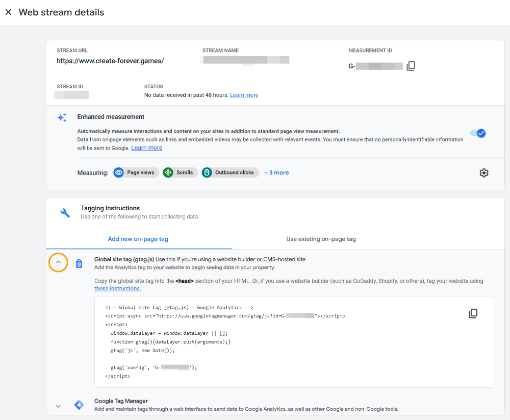The height and width of the screenshot is (420, 510).
Task: Copy the global site tag code snippet
Action: (473, 313)
